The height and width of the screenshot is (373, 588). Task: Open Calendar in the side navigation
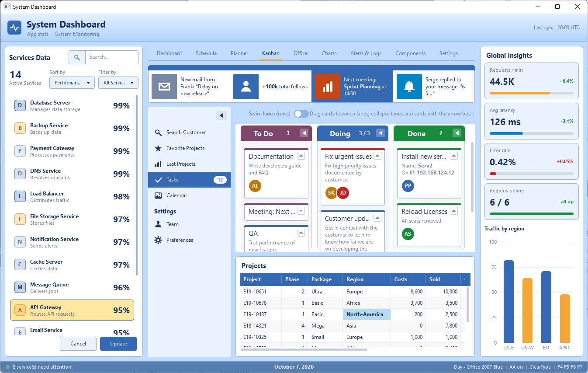[189, 195]
